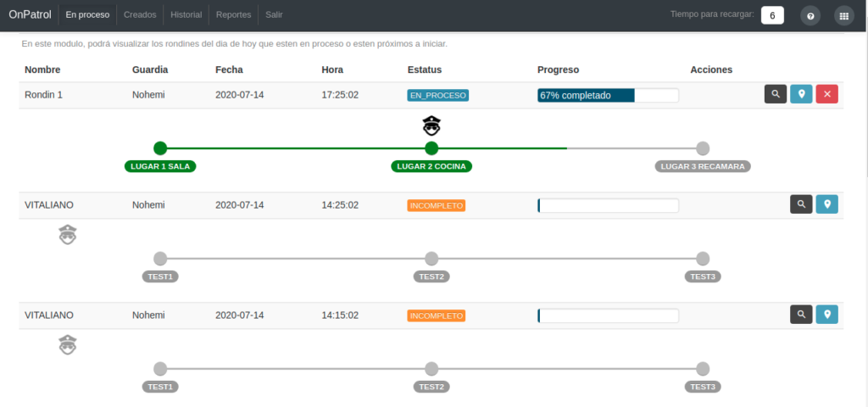Click the search icon for Rondin 1
868x407 pixels.
coord(776,94)
